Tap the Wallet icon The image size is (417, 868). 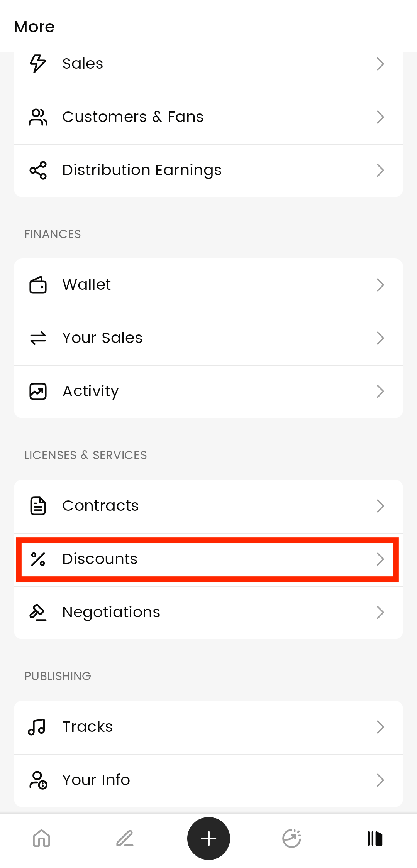click(38, 285)
